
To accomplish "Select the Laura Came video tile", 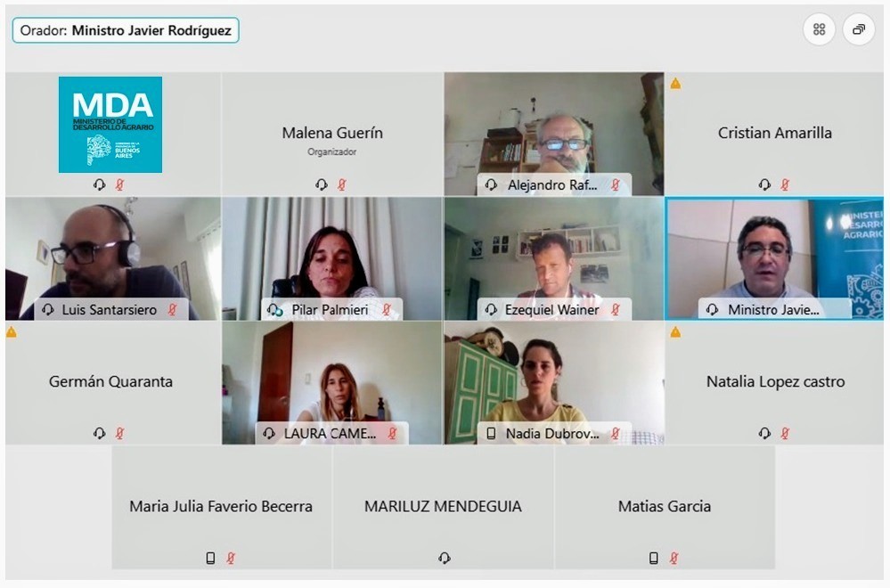I will (332, 382).
